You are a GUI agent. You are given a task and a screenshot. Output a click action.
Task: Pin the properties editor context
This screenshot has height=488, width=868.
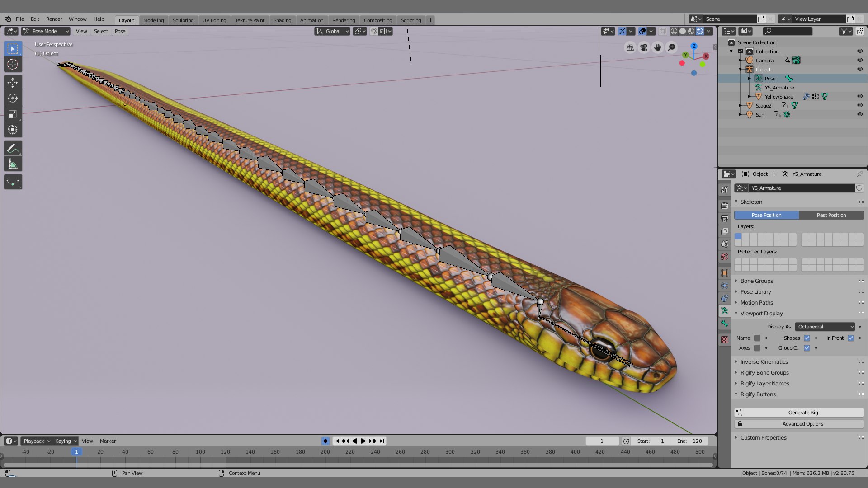pos(859,174)
